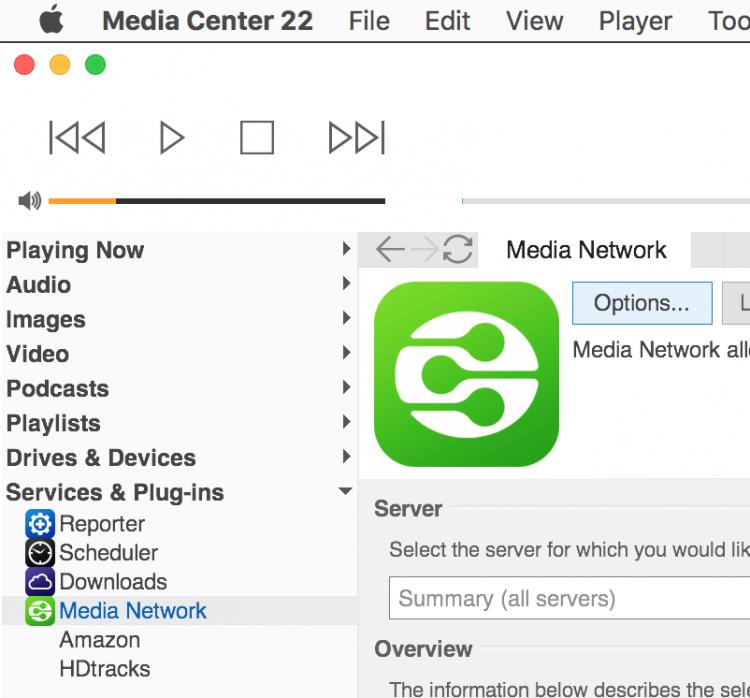Viewport: 750px width, 698px height.
Task: Select Video in the sidebar
Action: (38, 354)
